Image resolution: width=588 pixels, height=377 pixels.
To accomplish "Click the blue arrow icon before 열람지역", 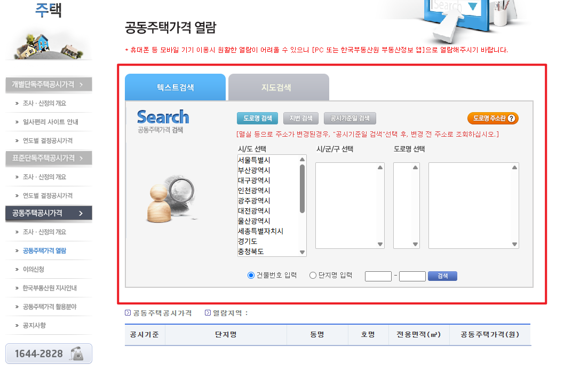I will click(x=207, y=313).
